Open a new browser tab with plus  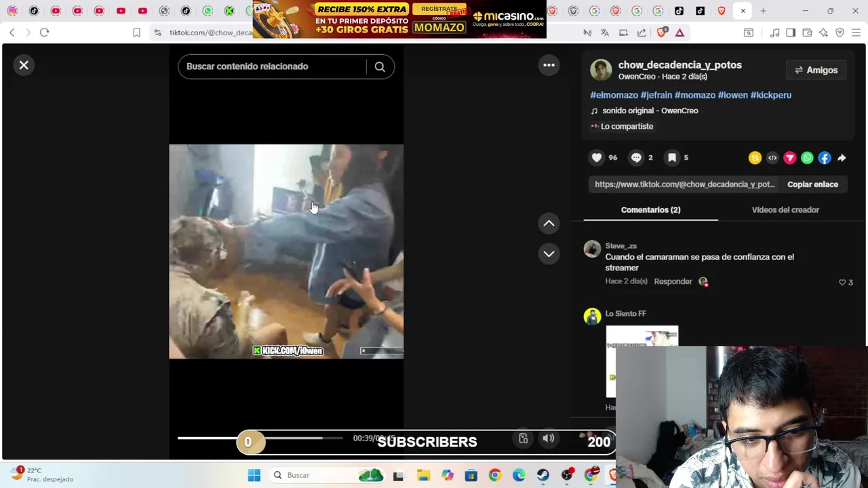click(763, 11)
